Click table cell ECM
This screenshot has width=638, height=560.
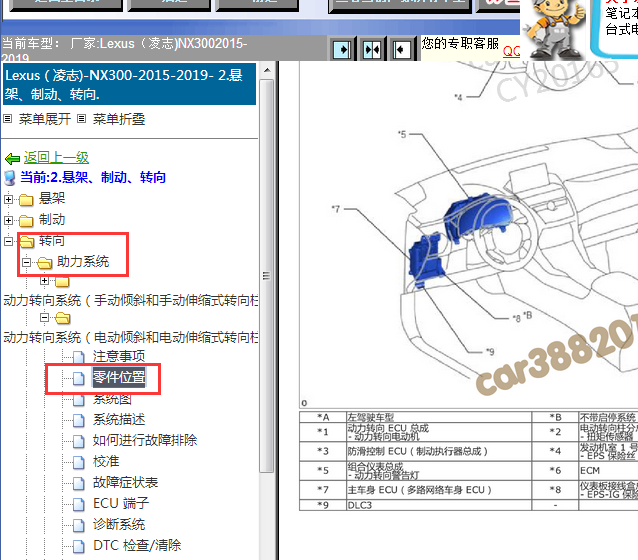tap(609, 471)
